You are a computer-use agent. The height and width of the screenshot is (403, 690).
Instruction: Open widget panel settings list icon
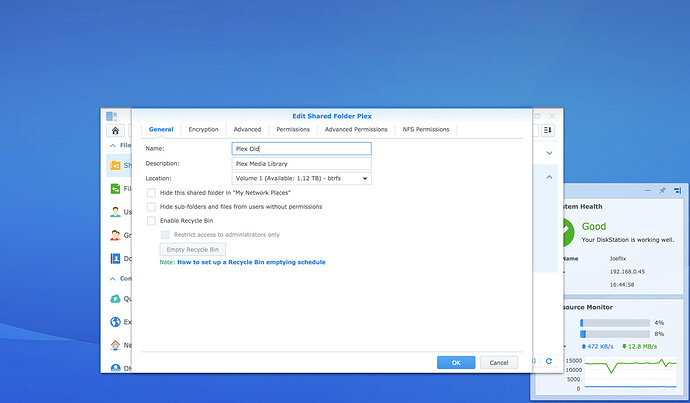pyautogui.click(x=677, y=191)
